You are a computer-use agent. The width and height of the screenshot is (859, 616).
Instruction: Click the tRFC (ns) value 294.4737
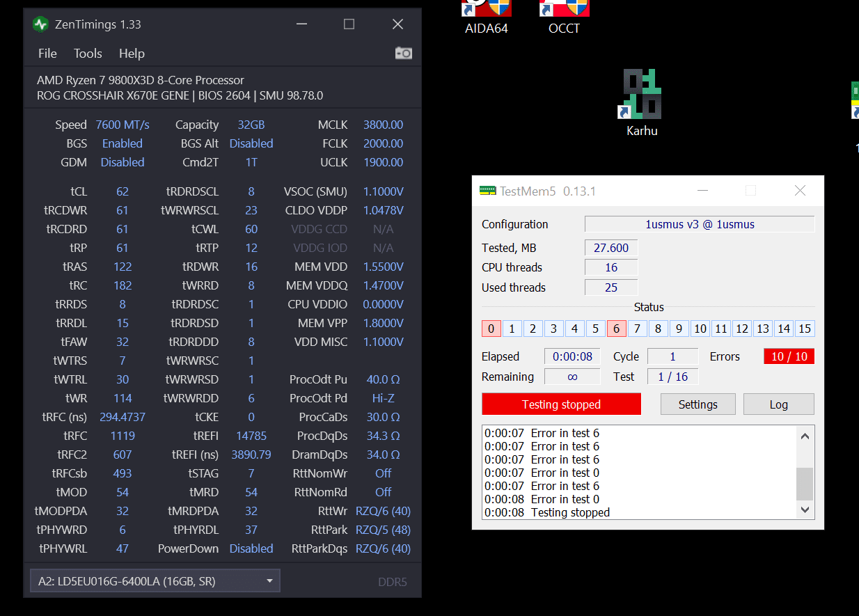pos(123,417)
